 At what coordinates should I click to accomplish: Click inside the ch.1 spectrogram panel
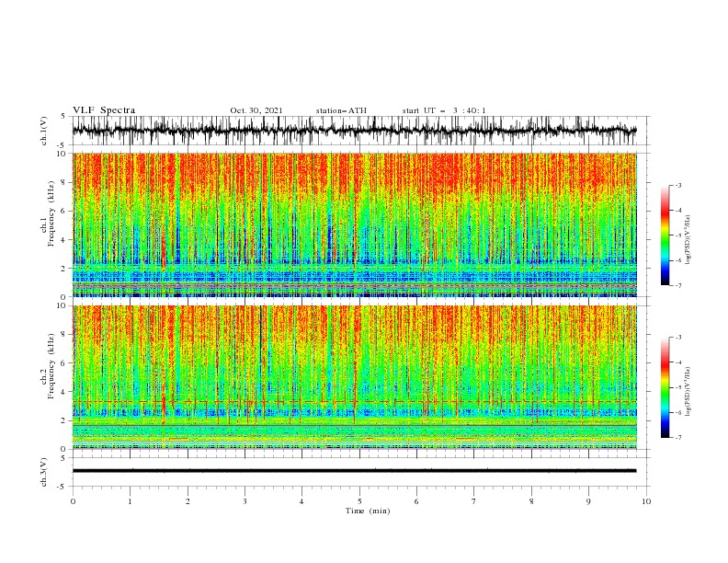click(355, 224)
